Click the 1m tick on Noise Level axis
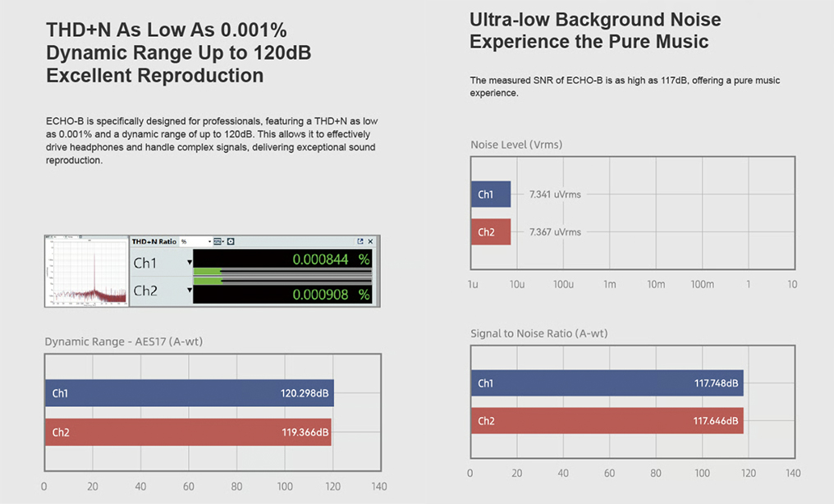This screenshot has height=504, width=834. [x=610, y=285]
